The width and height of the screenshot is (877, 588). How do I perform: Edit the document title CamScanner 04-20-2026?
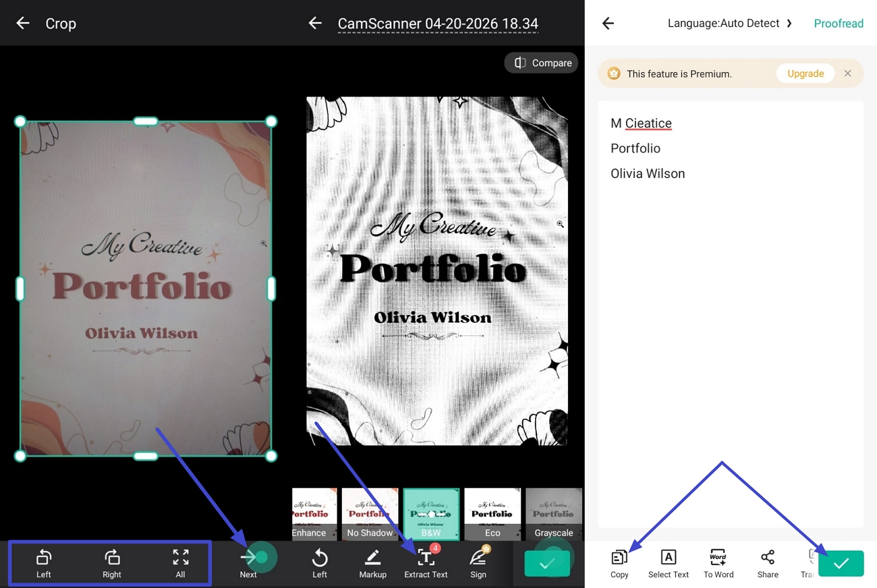point(438,24)
